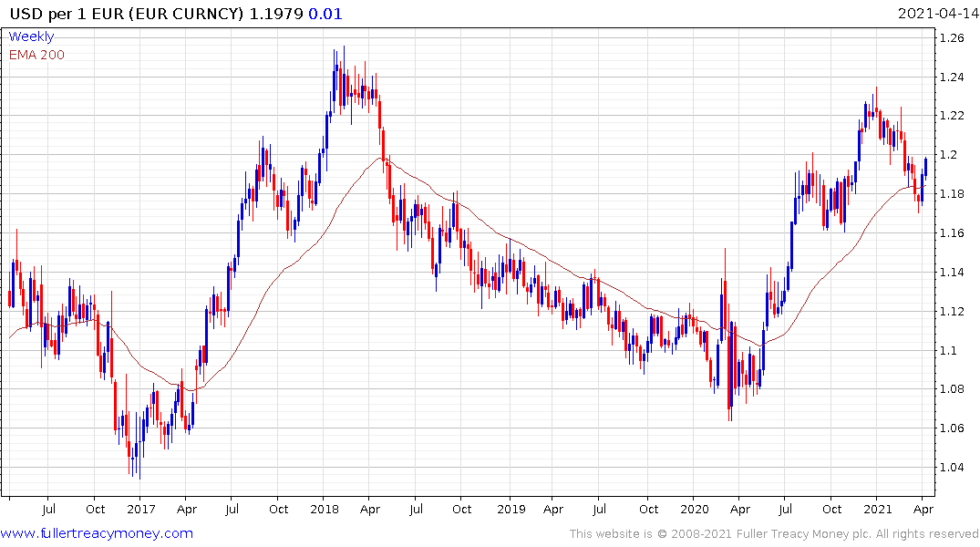Image resolution: width=980 pixels, height=547 pixels.
Task: Click the 2021 year label on time axis
Action: 878,510
